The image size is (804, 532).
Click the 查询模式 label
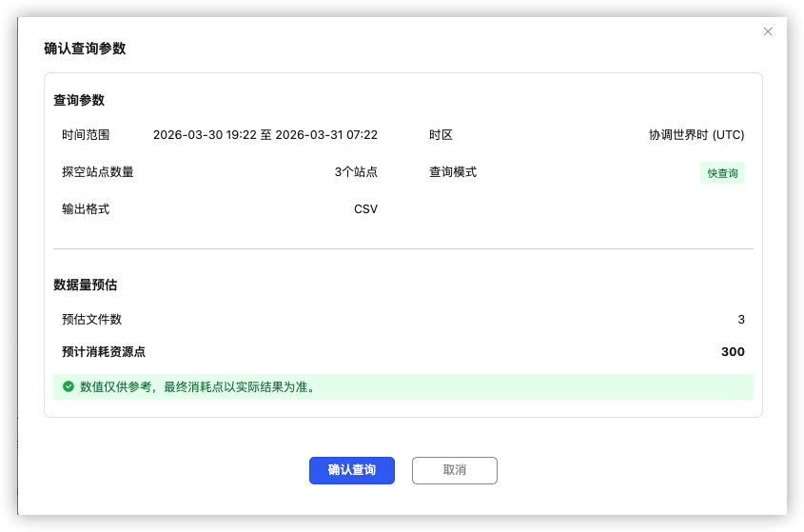click(x=453, y=172)
